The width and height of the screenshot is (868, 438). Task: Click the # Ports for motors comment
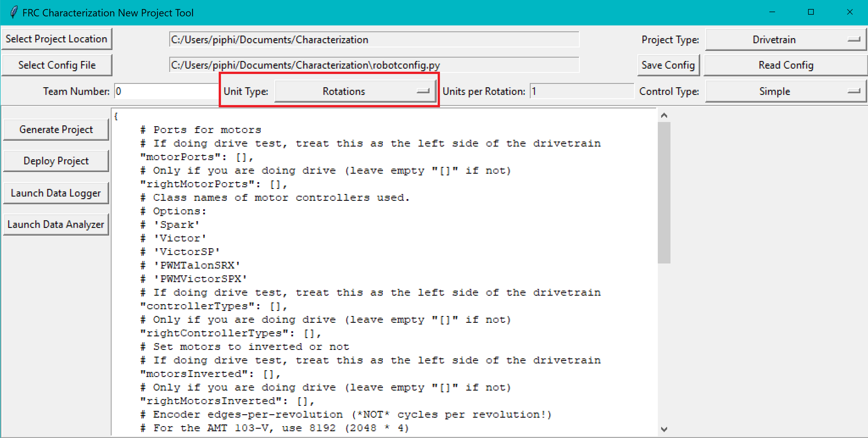[x=201, y=130]
